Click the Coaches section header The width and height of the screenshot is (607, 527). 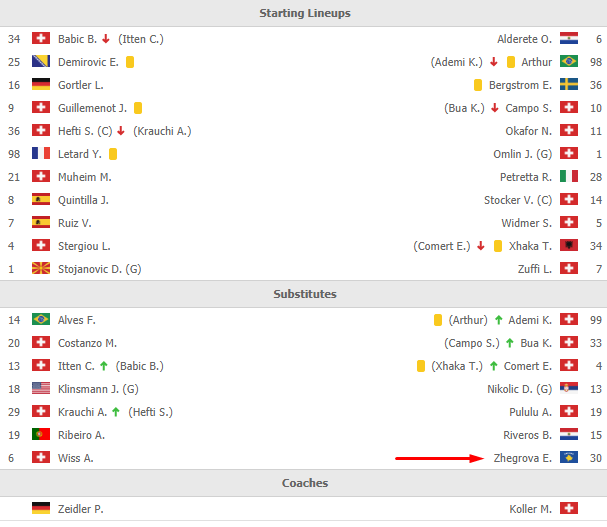[304, 483]
